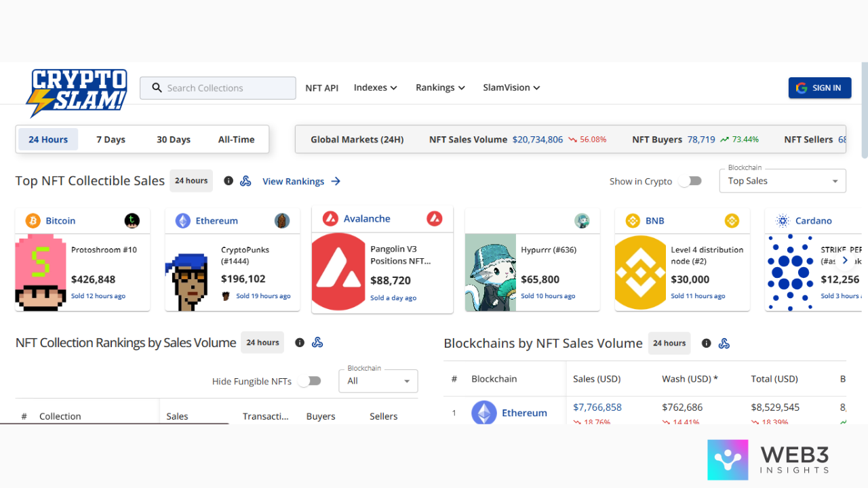
Task: Click the Bitcoin logo icon in first card
Action: (x=33, y=221)
